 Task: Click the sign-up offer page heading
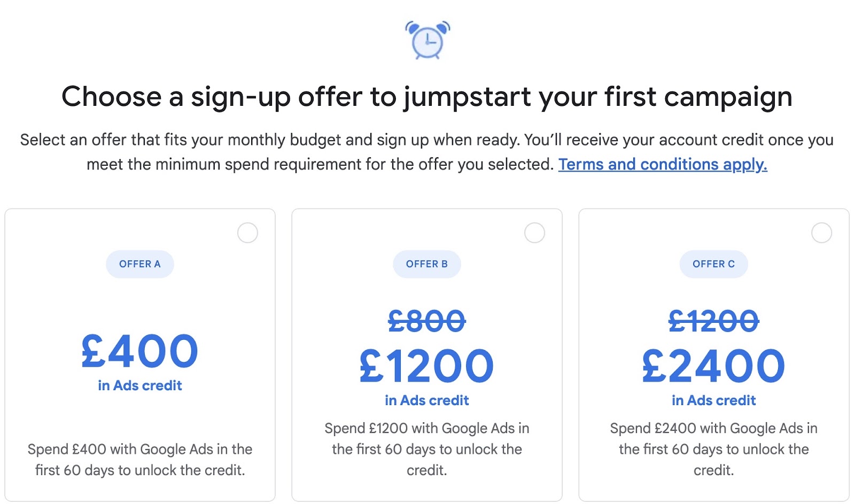click(x=428, y=96)
